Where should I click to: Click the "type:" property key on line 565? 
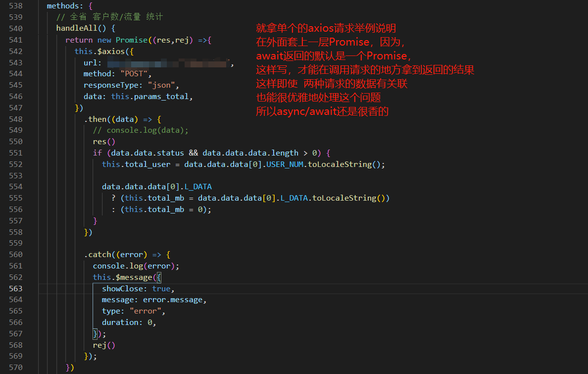pos(113,311)
